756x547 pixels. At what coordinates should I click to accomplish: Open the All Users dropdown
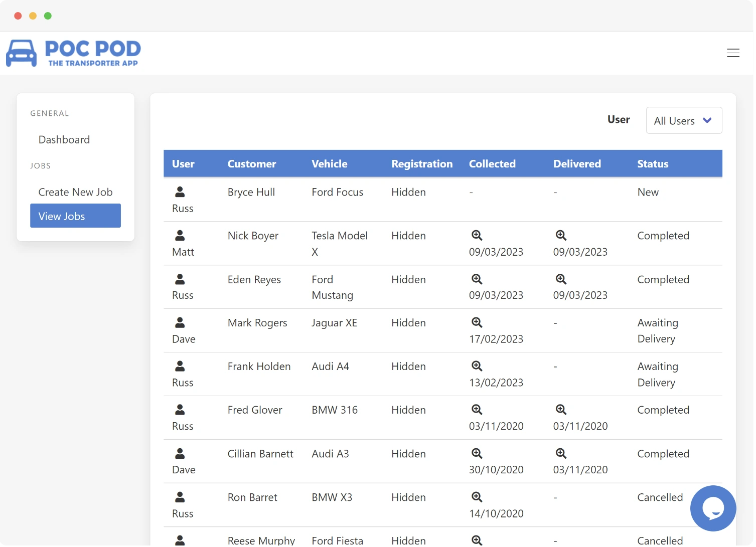(x=683, y=120)
